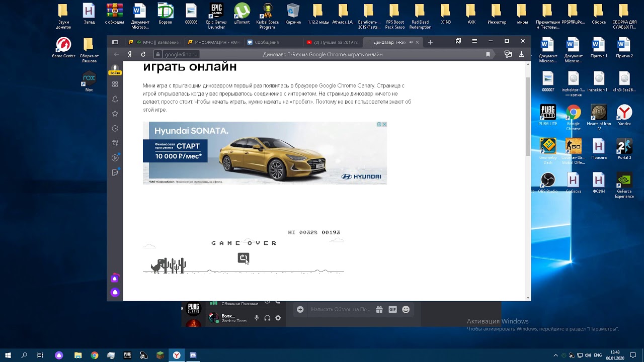Open GeForce Experience desktop icon
The height and width of the screenshot is (362, 644).
point(624,186)
